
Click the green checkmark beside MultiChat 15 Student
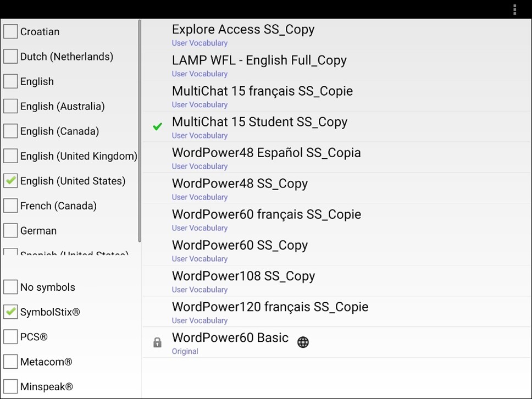click(x=158, y=126)
